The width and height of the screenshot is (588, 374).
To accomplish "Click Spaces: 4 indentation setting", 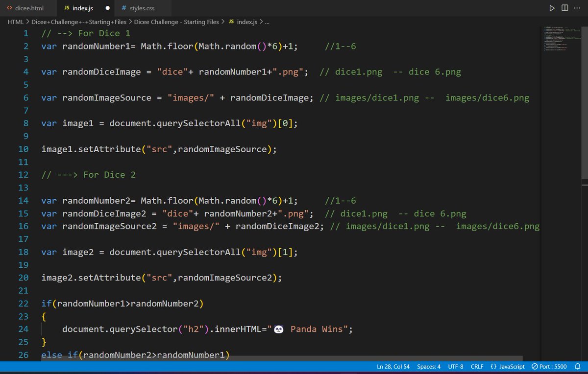I will pos(429,366).
